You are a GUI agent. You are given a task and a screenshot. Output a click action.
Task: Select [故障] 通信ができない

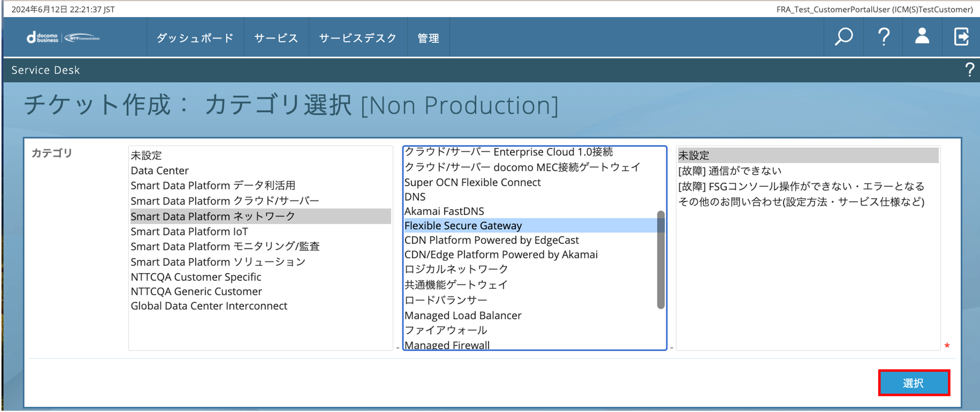tap(808, 171)
